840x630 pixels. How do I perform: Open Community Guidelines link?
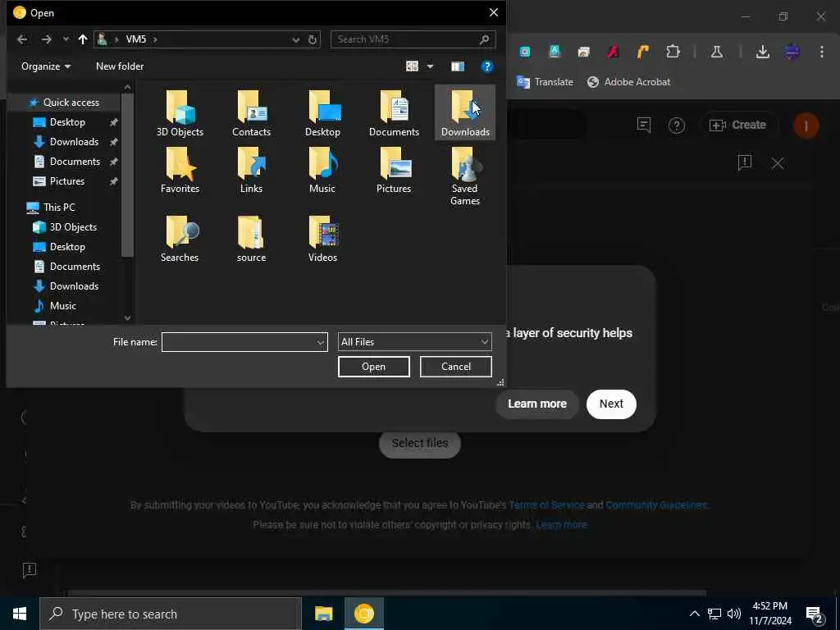[x=655, y=505]
